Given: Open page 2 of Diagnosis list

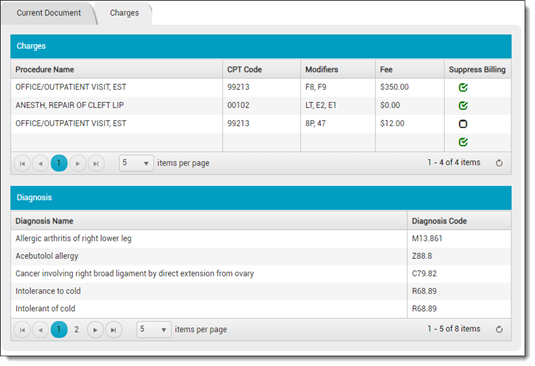Looking at the screenshot, I should tap(76, 330).
